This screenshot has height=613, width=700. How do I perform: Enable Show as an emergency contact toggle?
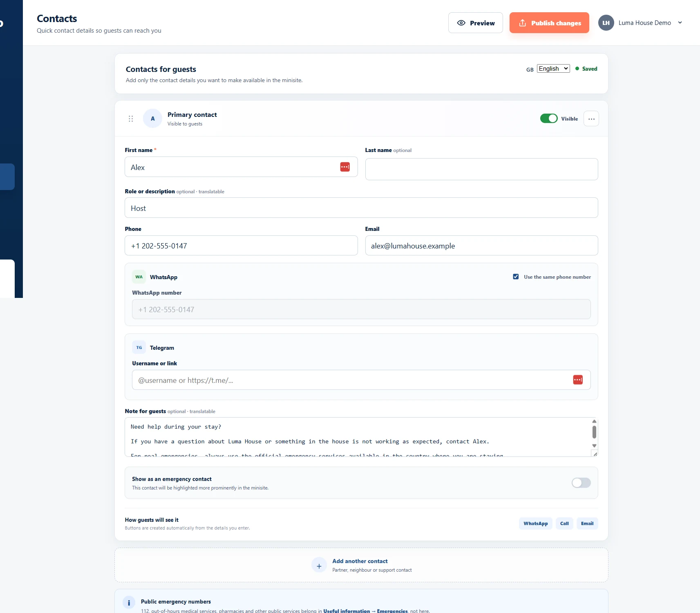pyautogui.click(x=581, y=483)
